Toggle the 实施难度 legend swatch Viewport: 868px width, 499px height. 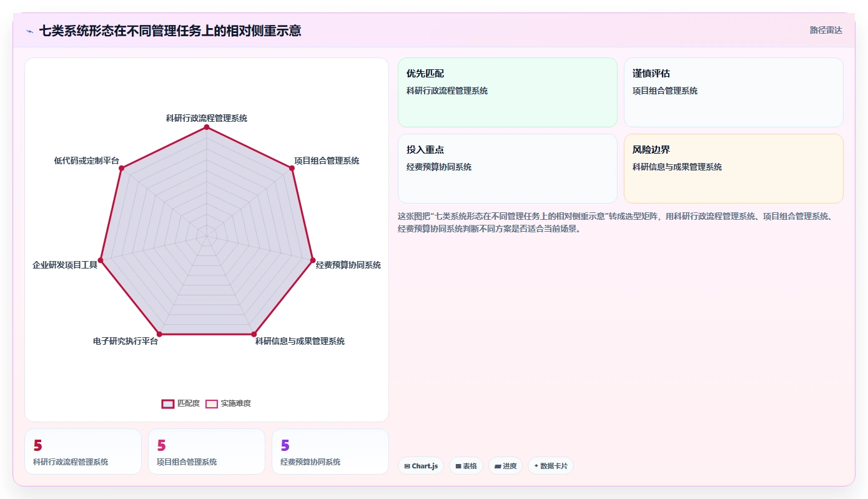coord(212,403)
